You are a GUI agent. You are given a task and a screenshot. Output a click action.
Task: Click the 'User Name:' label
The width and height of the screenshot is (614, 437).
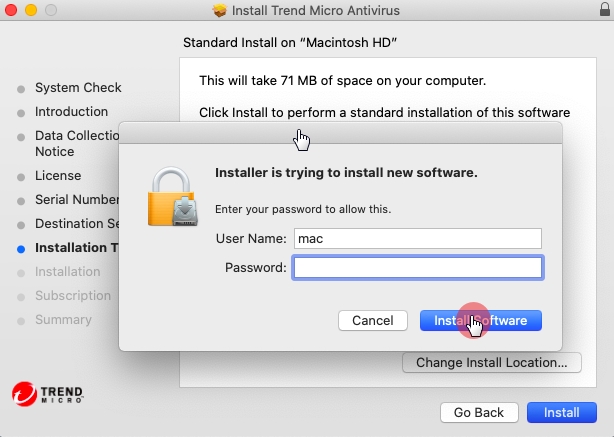point(251,238)
